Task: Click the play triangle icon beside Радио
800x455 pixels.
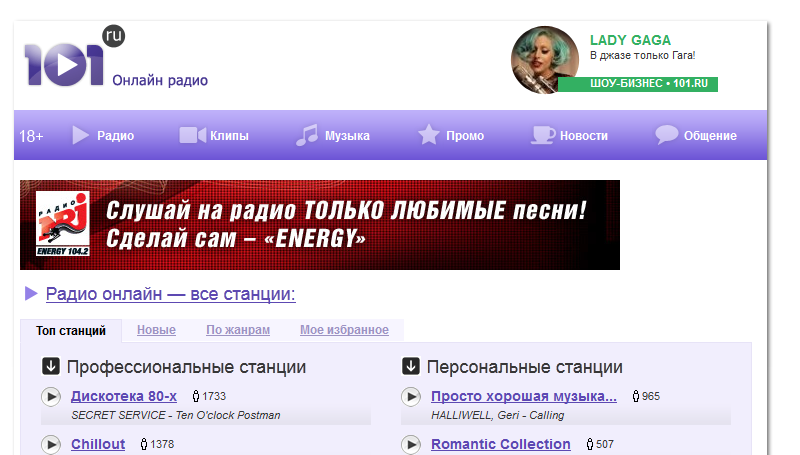Action: coord(80,135)
